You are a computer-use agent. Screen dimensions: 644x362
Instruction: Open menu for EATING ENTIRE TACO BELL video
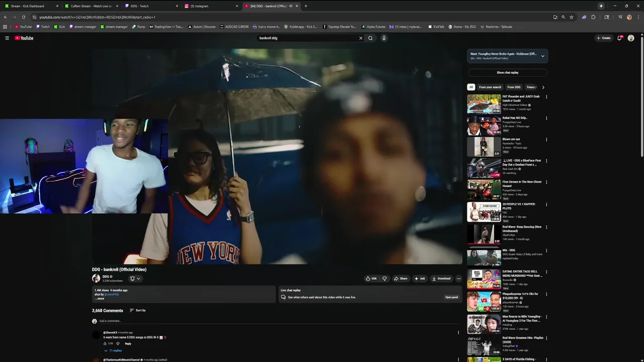[546, 272]
